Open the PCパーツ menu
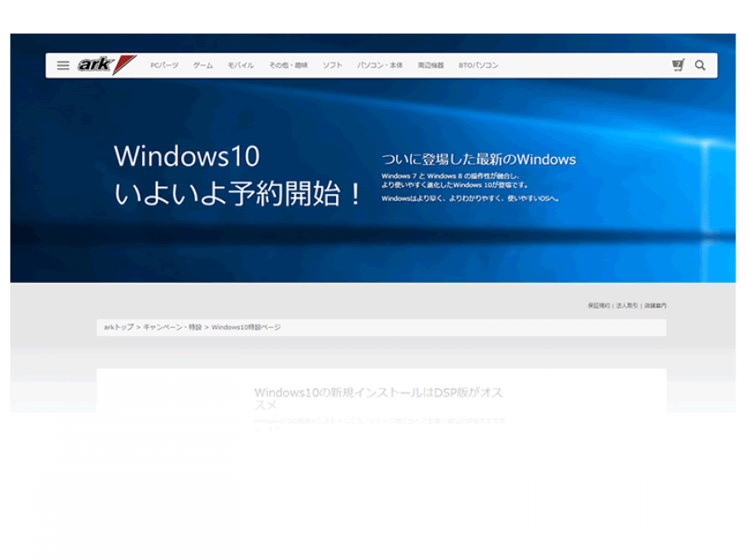Screen dimensions: 747x560 164,66
